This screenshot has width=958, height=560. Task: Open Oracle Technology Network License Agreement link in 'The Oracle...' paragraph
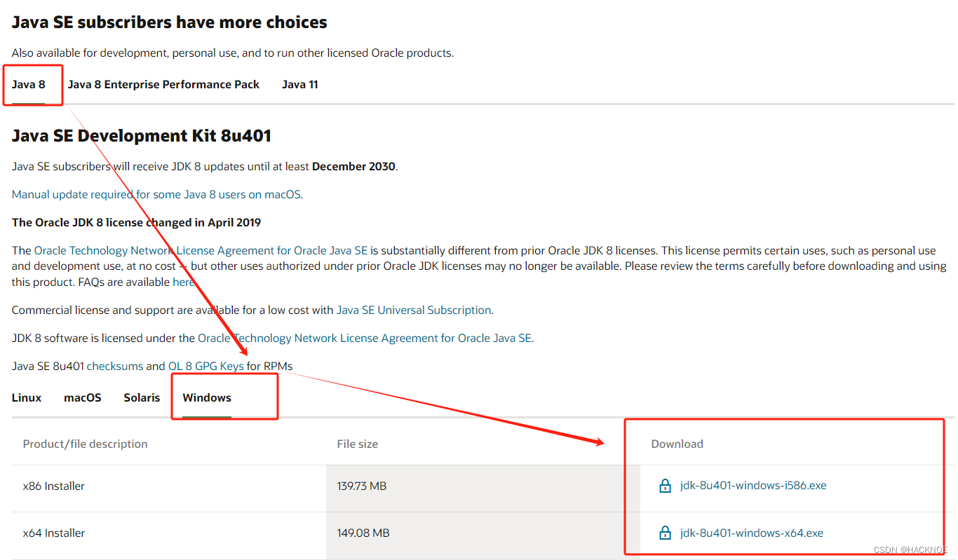click(x=201, y=250)
